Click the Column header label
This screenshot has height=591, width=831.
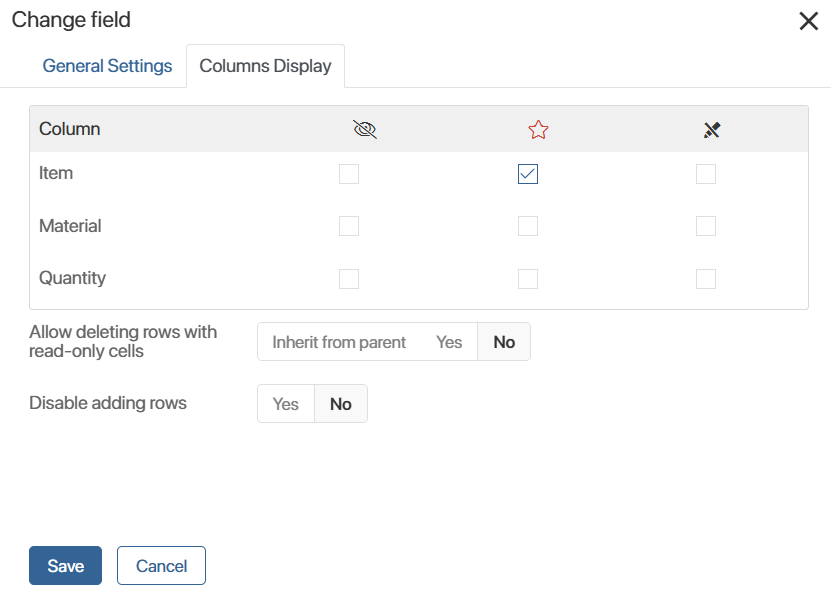[x=69, y=129]
